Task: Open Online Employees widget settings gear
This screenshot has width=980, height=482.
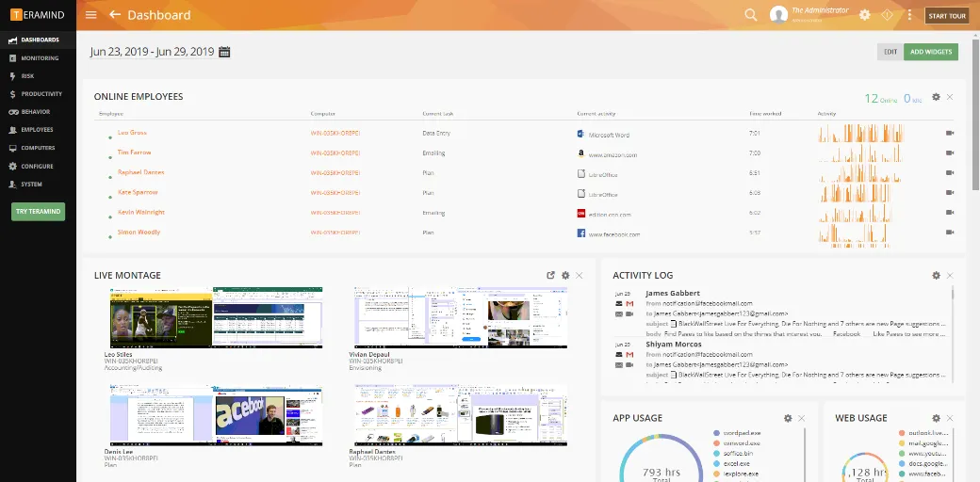Action: point(936,97)
